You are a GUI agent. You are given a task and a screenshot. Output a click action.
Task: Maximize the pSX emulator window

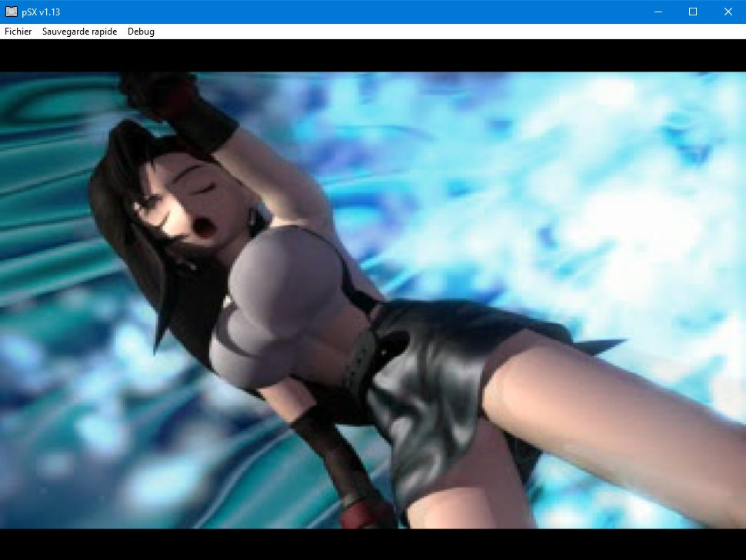pos(693,12)
